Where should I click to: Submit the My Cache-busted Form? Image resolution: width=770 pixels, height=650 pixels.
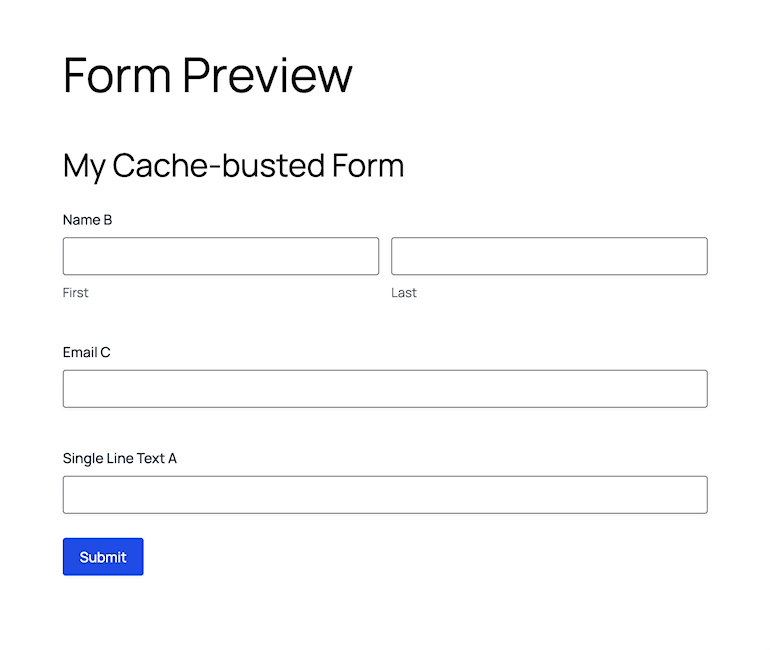(x=103, y=557)
